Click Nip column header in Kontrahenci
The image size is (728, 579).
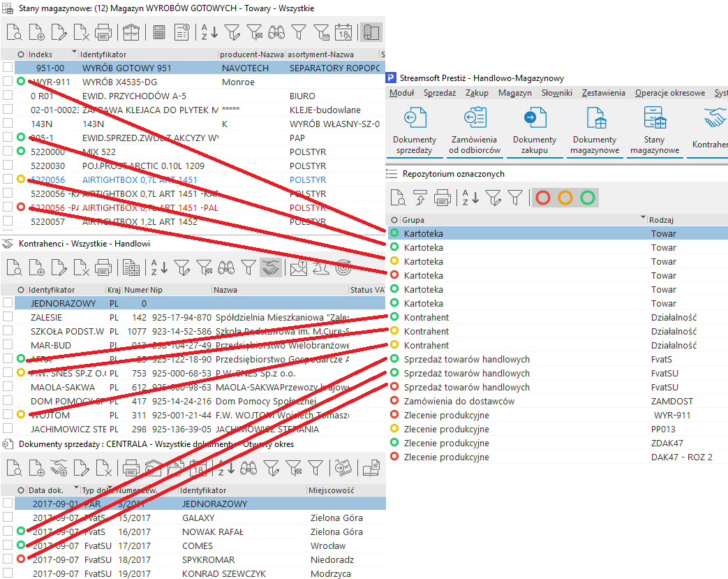coord(180,289)
